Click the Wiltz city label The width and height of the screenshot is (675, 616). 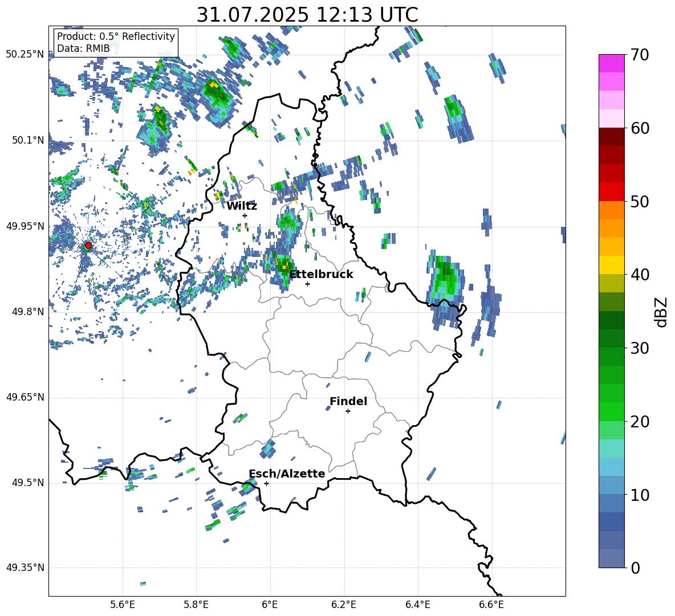(242, 206)
